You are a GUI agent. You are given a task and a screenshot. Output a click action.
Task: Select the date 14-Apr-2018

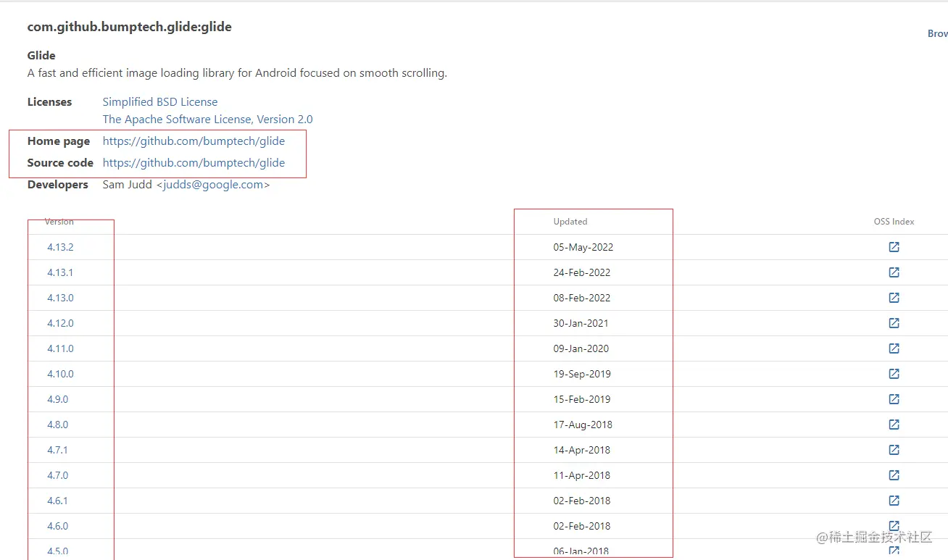click(x=582, y=450)
